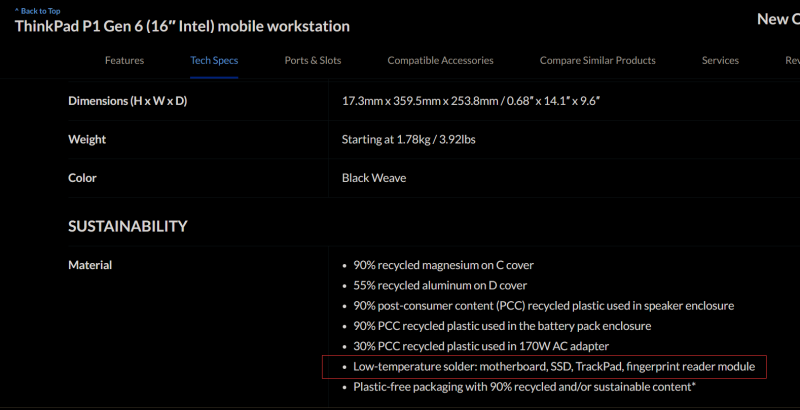Click Starting at 1.78kg / 3.92lbs value
Viewport: 800px width, 410px height.
(409, 139)
